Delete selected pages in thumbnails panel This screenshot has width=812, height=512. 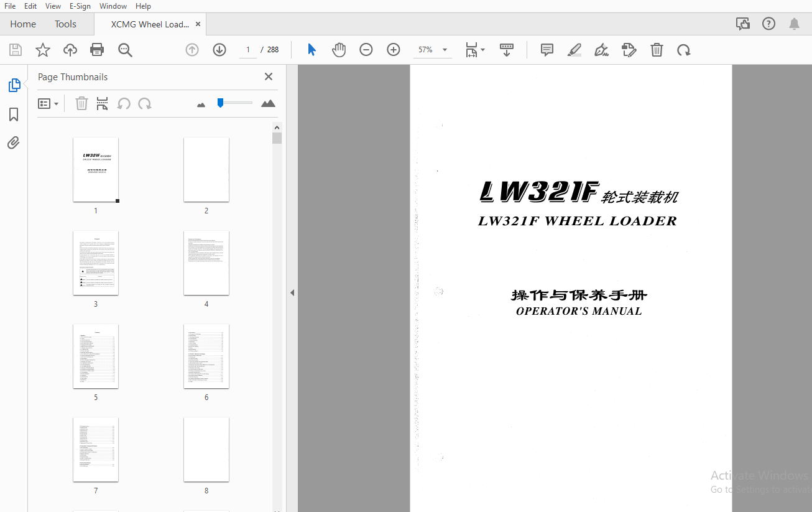click(x=81, y=104)
